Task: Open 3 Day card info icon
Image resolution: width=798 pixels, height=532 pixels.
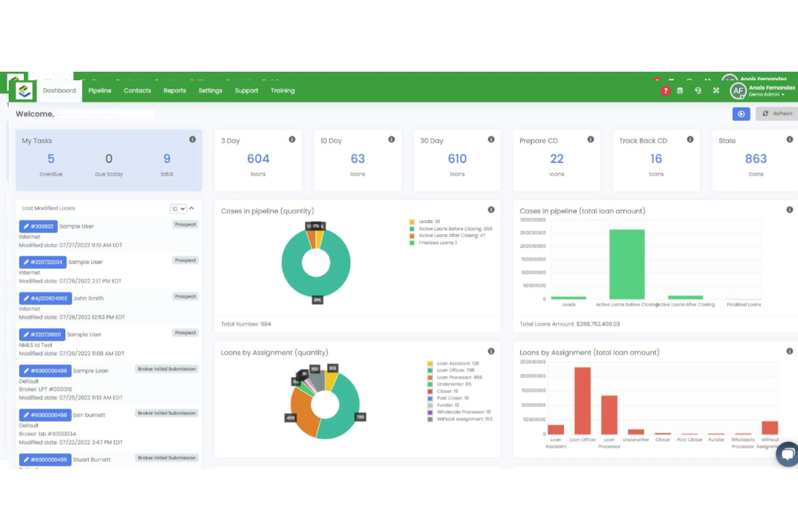Action: pos(292,140)
